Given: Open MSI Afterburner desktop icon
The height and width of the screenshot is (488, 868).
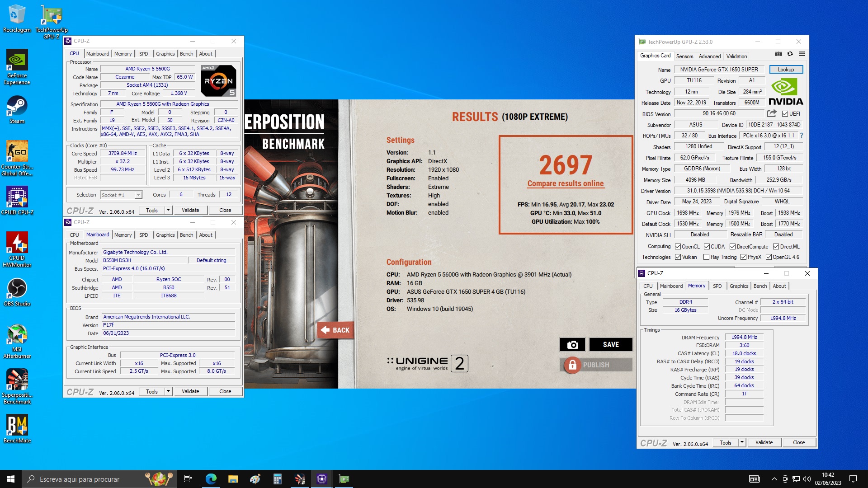Looking at the screenshot, I should pyautogui.click(x=17, y=341).
